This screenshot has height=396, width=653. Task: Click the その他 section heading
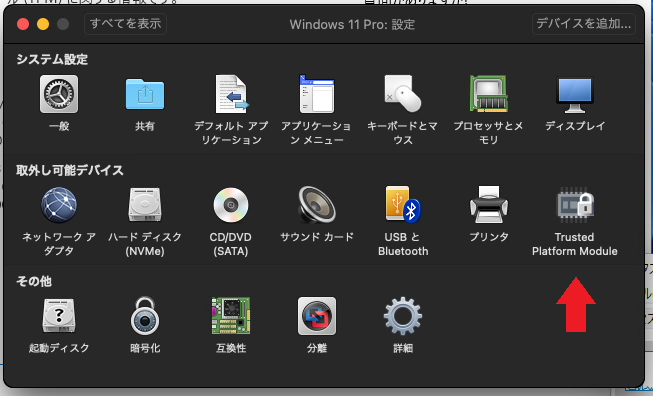tap(34, 281)
